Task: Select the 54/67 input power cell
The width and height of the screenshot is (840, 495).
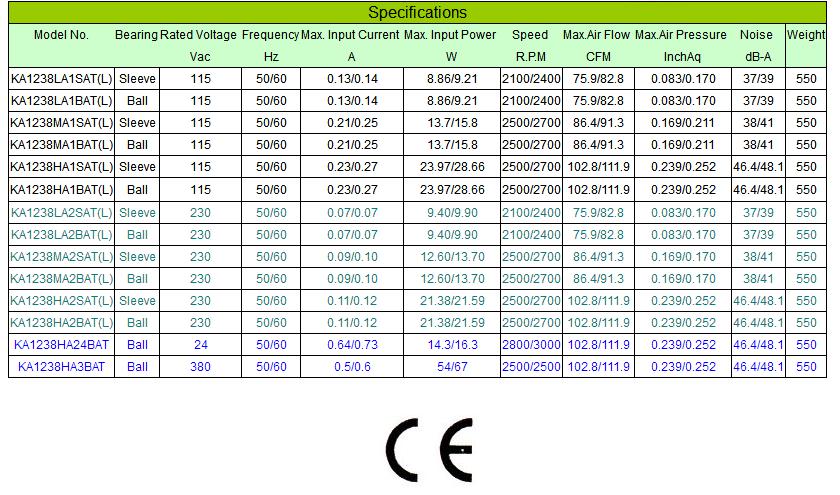Action: click(452, 367)
